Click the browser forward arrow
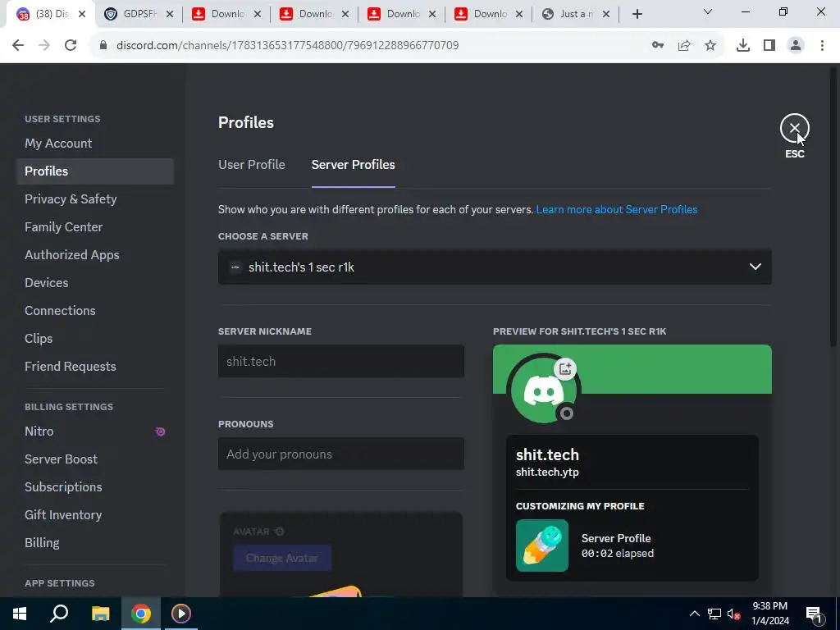Screen dimensions: 840x630 44,45
